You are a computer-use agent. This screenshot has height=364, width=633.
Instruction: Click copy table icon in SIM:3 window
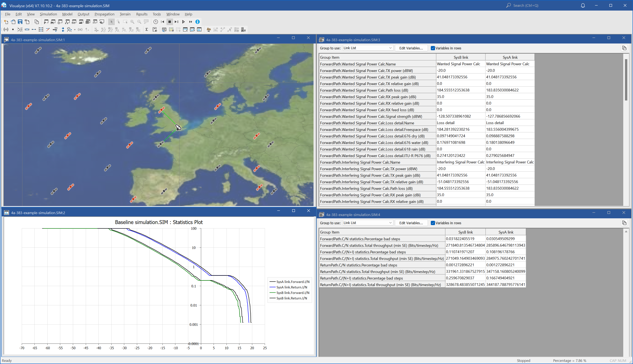(x=624, y=48)
